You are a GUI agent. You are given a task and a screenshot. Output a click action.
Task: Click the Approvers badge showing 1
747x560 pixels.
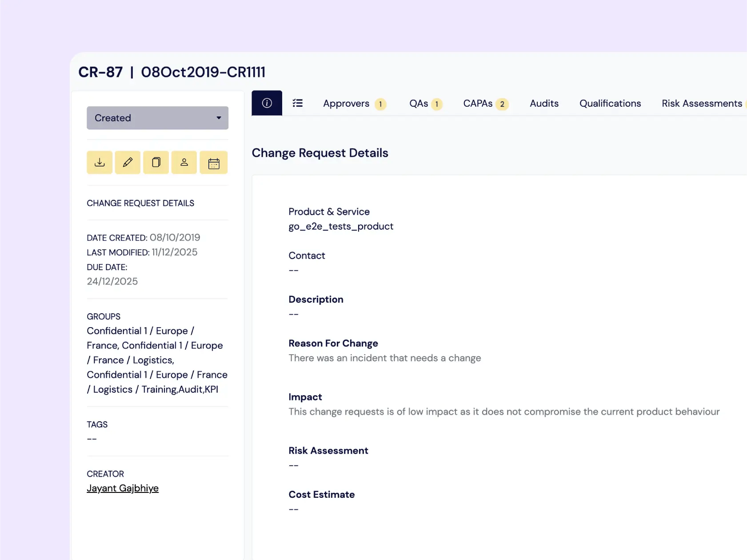[380, 104]
